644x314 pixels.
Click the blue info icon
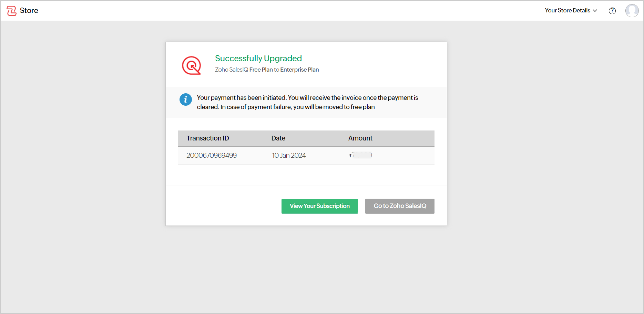(186, 100)
